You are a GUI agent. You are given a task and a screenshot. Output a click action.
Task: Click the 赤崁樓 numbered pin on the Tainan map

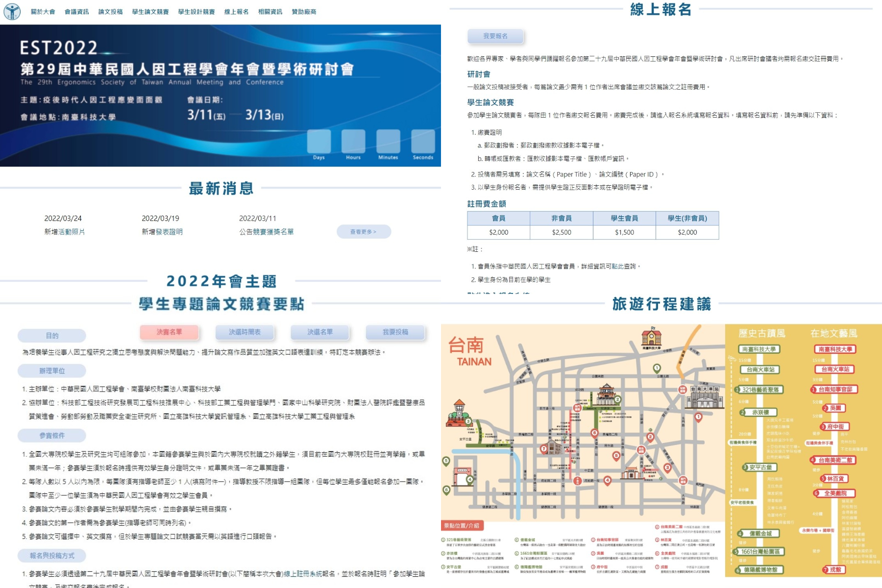click(617, 400)
